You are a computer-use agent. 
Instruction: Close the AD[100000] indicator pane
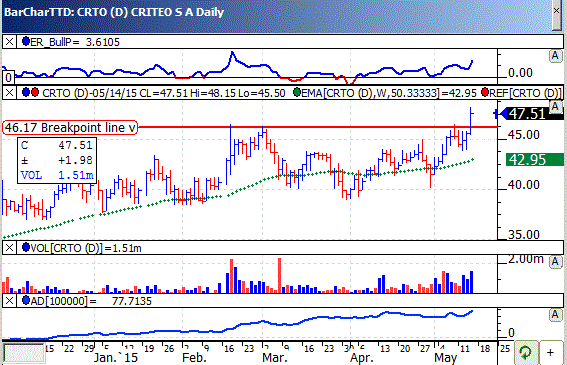tap(9, 301)
